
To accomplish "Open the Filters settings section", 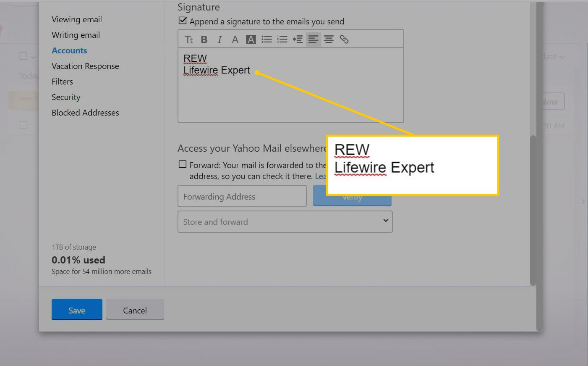I will pos(62,82).
